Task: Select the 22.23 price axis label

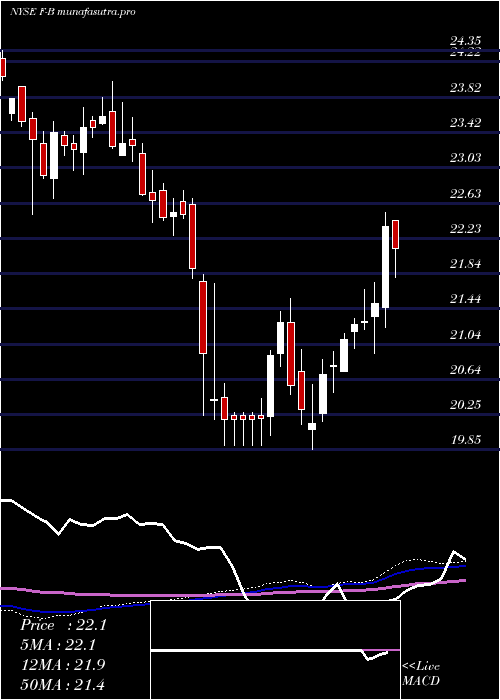Action: [x=465, y=229]
